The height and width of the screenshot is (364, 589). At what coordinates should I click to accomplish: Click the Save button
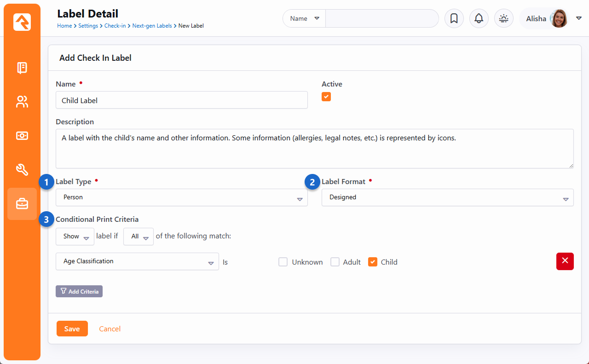click(72, 329)
